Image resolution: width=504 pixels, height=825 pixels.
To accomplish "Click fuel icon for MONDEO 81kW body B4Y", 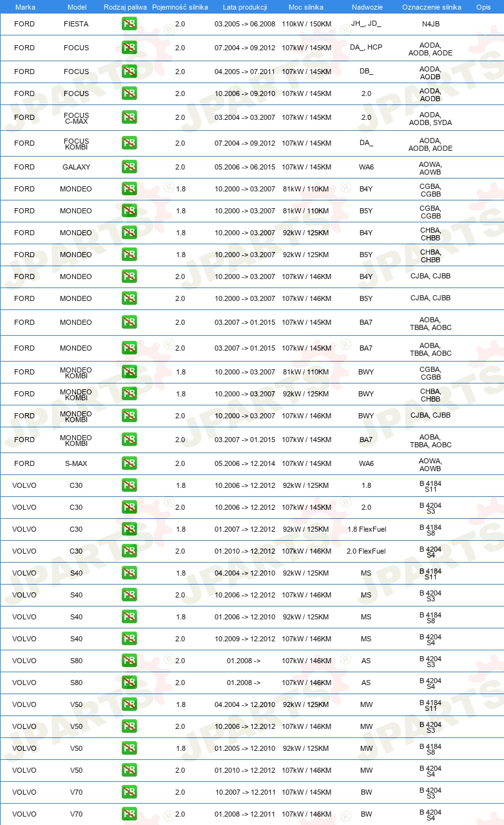I will [x=129, y=189].
